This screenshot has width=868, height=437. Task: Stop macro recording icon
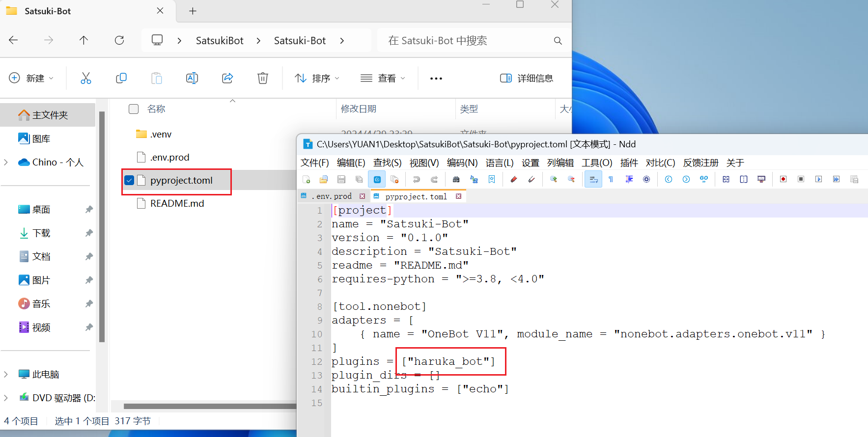click(x=801, y=180)
